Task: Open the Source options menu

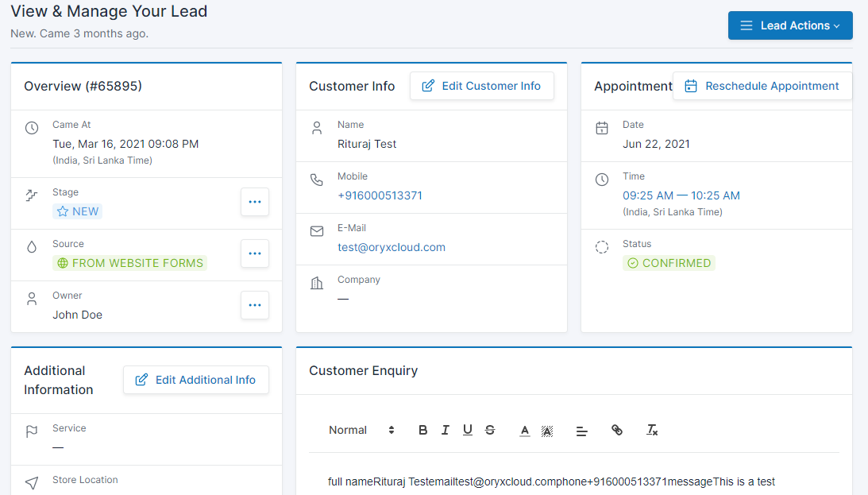Action: pyautogui.click(x=255, y=253)
